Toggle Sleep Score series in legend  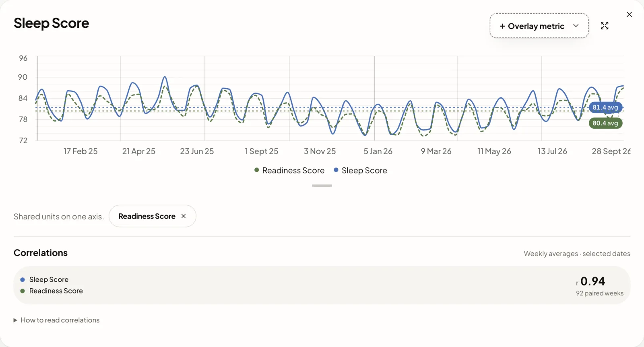point(360,170)
